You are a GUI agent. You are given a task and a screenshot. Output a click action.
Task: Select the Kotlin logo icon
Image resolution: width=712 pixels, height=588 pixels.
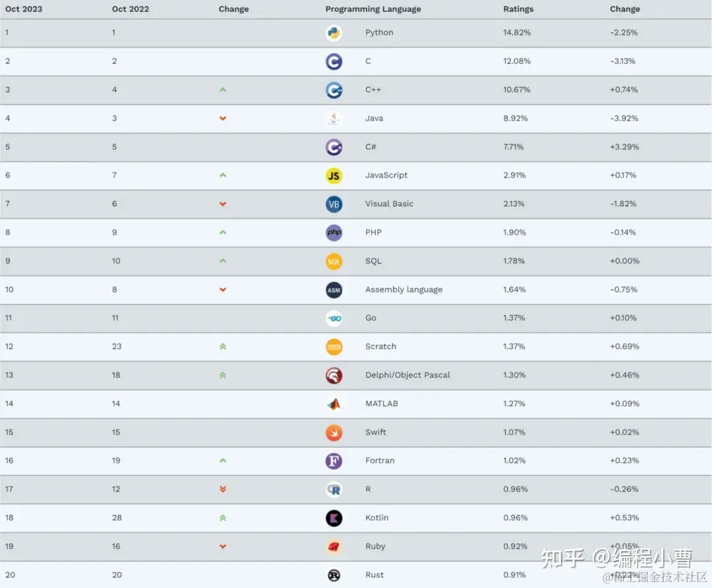[x=334, y=518]
